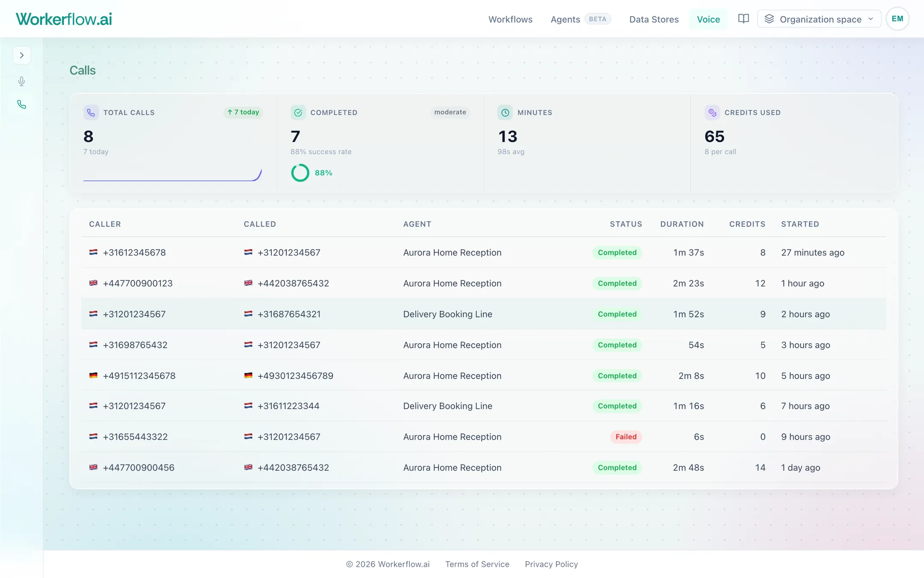The image size is (924, 578).
Task: Click Completed badge in the 1 day ago row
Action: (617, 468)
